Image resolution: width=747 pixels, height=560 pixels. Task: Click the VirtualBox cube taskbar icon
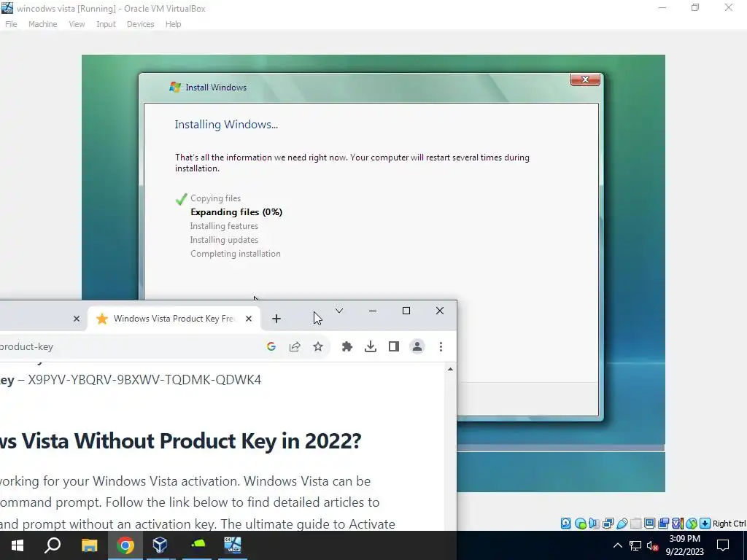pos(160,545)
